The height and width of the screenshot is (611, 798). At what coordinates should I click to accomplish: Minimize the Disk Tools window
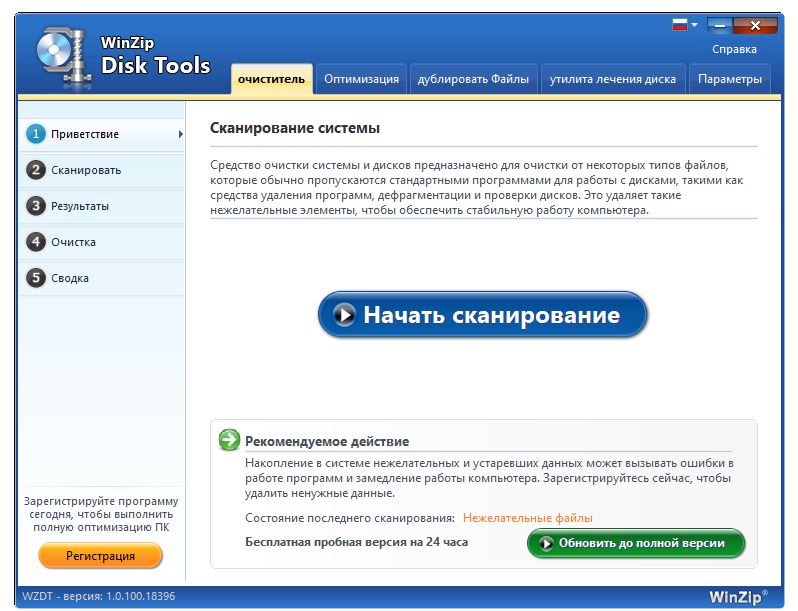[720, 25]
